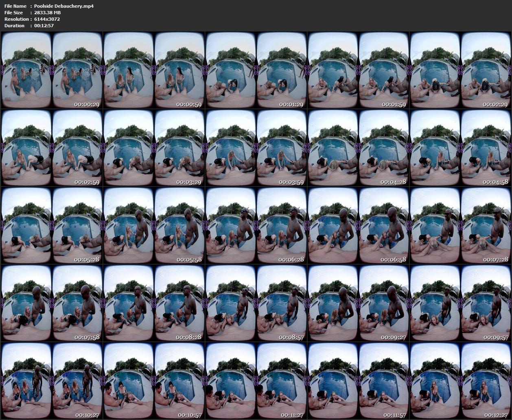Click the thumbnail timestamped 00:05:28

51,225
